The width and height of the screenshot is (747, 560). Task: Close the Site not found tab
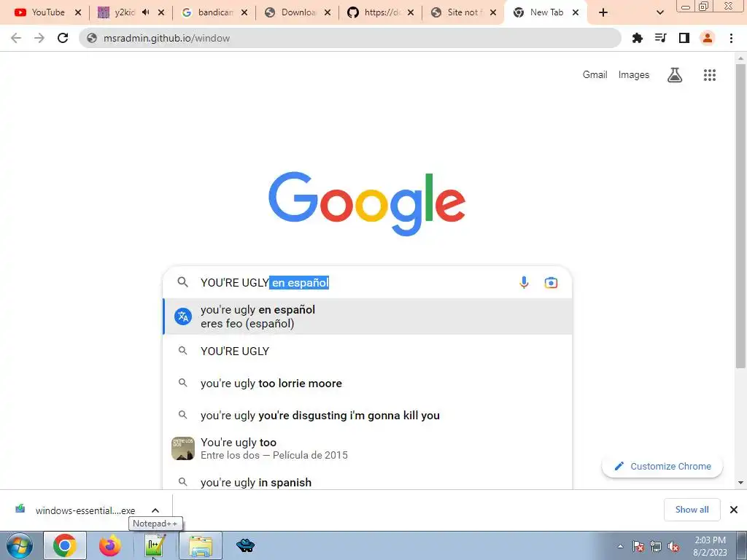(x=493, y=12)
